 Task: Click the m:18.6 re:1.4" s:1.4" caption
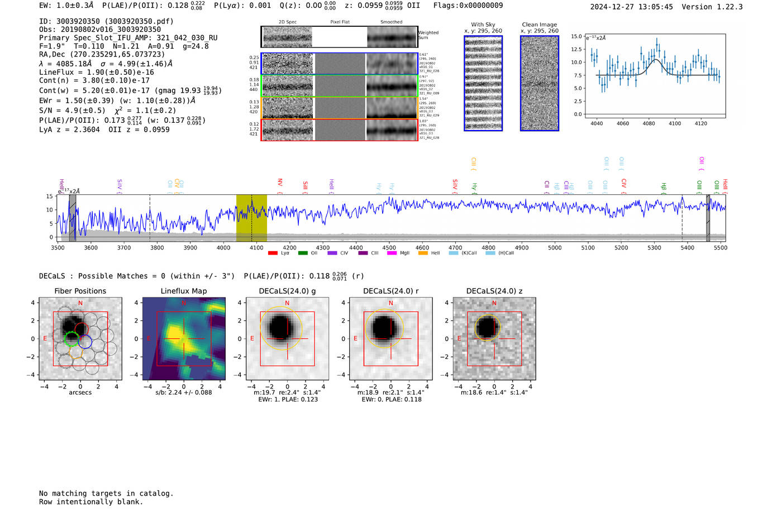[x=494, y=392]
